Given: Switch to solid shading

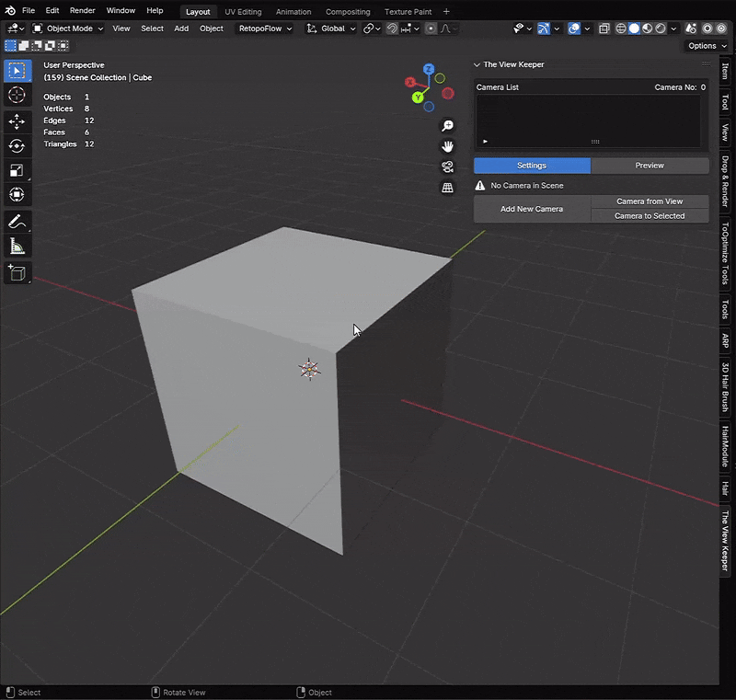Looking at the screenshot, I should (634, 29).
